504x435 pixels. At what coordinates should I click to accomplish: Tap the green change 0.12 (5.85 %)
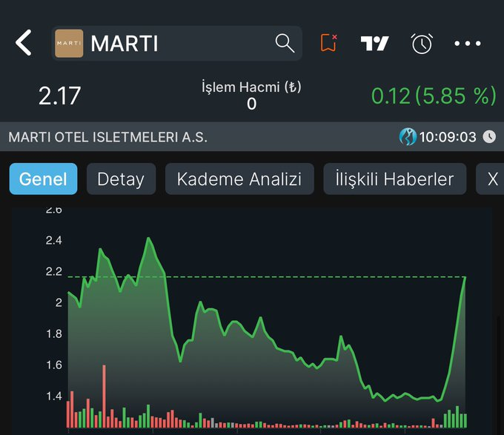[x=434, y=96]
